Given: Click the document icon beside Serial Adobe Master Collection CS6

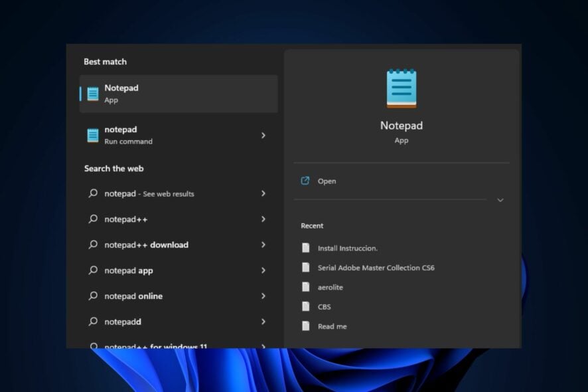Looking at the screenshot, I should click(305, 267).
